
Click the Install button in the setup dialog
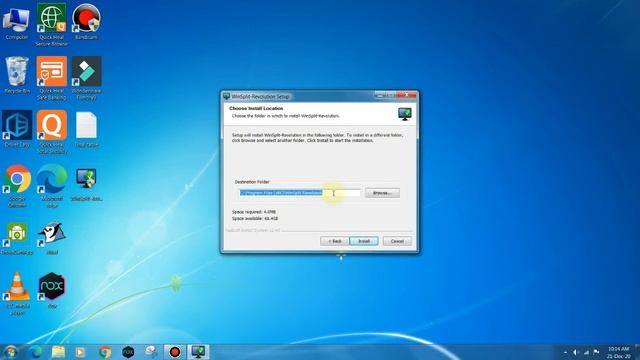pos(364,241)
